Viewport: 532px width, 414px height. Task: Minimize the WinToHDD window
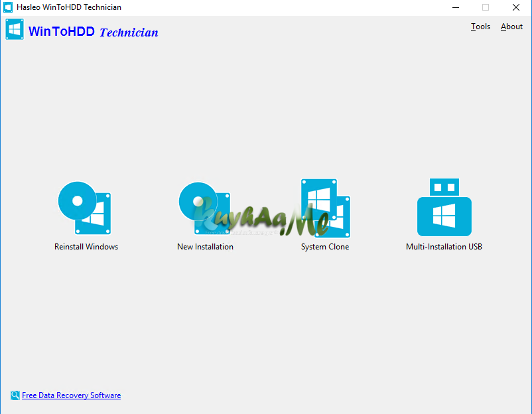coord(456,7)
